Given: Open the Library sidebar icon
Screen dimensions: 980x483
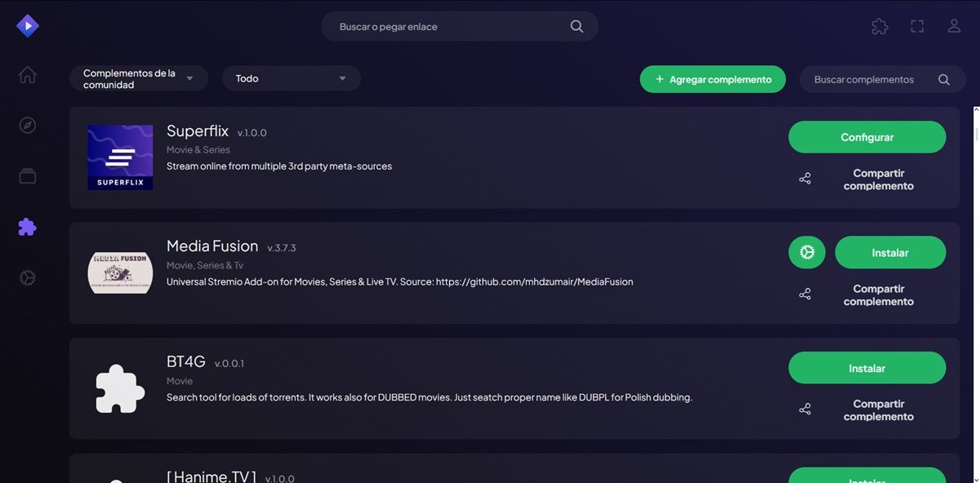Looking at the screenshot, I should point(28,176).
